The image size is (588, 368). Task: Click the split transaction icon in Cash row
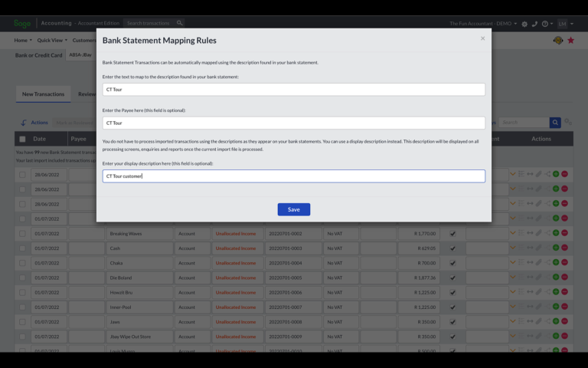[547, 248]
